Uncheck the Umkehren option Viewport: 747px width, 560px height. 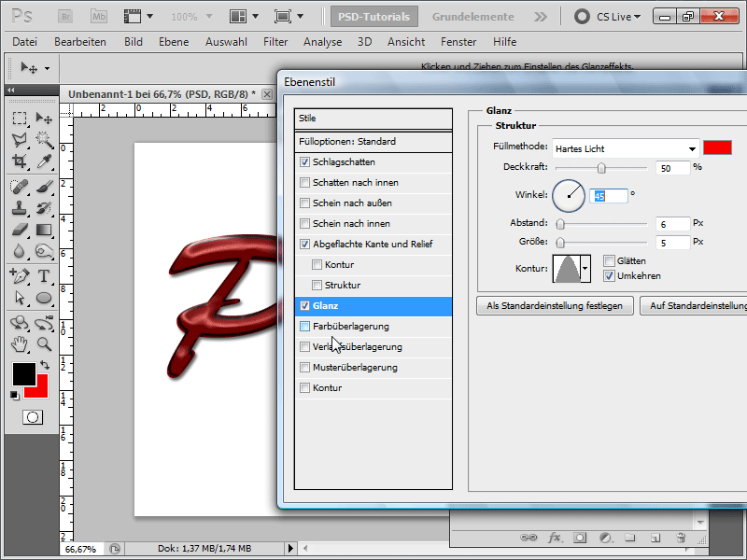click(x=609, y=275)
